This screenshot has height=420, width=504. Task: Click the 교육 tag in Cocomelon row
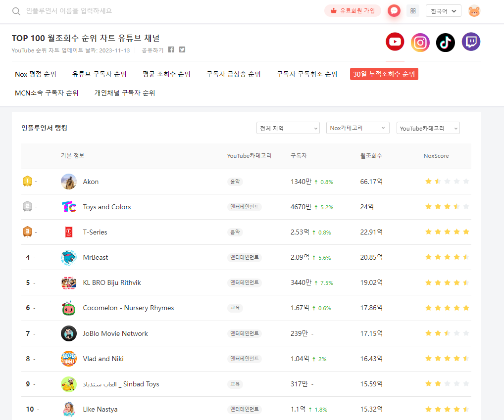(235, 308)
